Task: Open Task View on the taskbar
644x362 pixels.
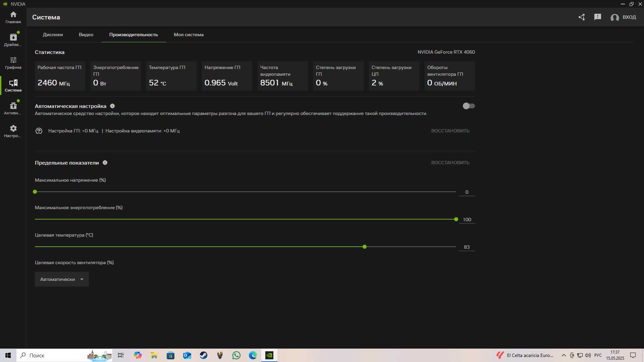Action: click(121, 355)
